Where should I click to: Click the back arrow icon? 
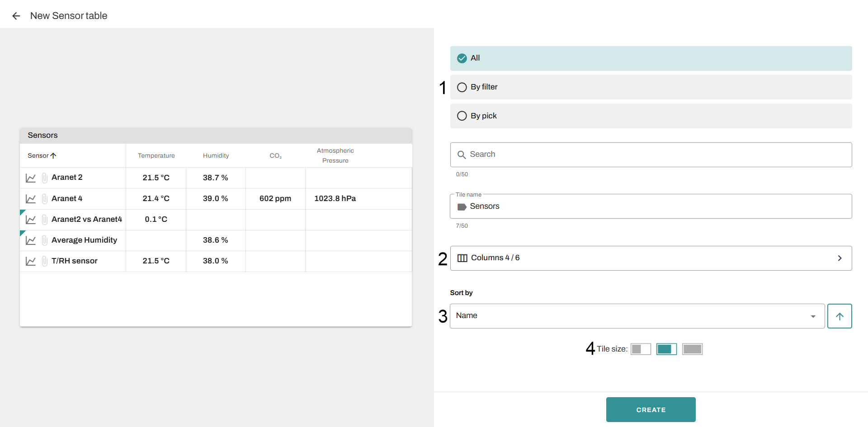[16, 16]
